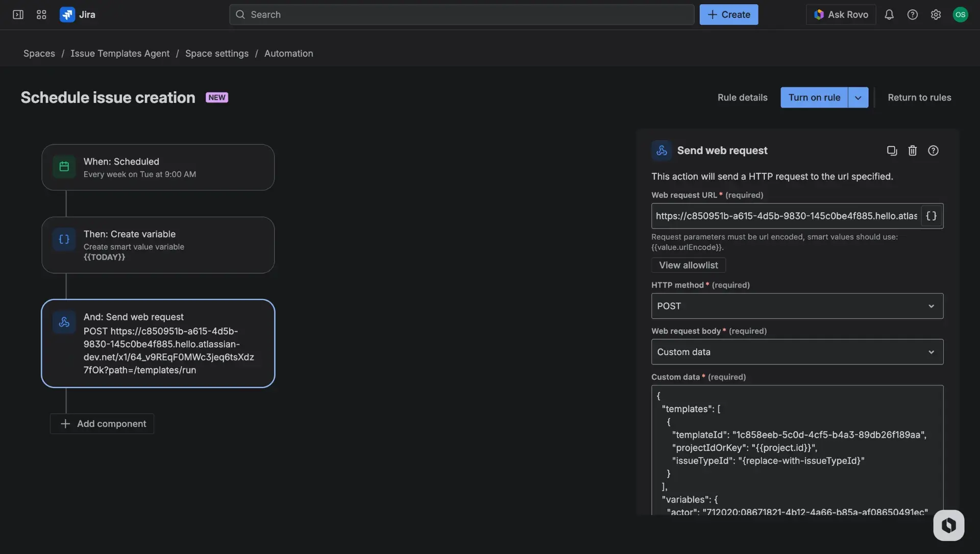Expand the Turn on rule options chevron

858,97
